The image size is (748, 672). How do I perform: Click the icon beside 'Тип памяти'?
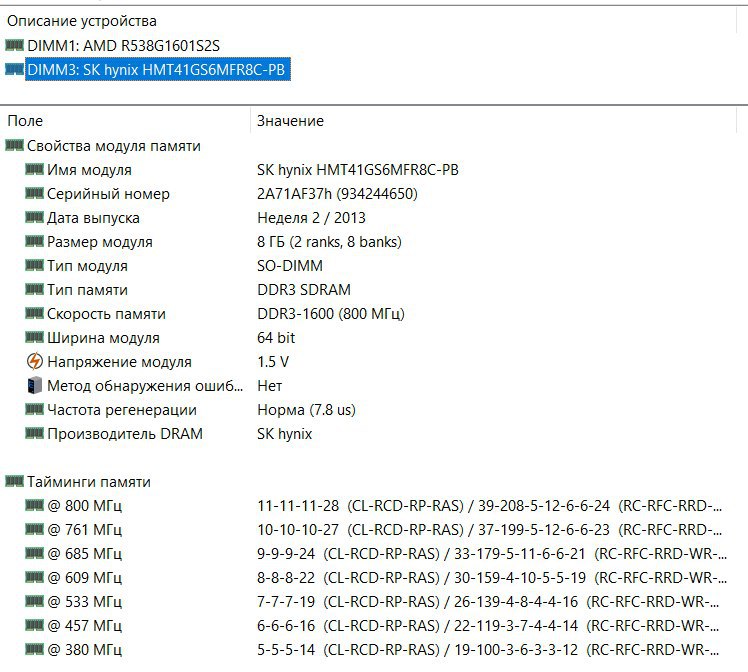(34, 289)
